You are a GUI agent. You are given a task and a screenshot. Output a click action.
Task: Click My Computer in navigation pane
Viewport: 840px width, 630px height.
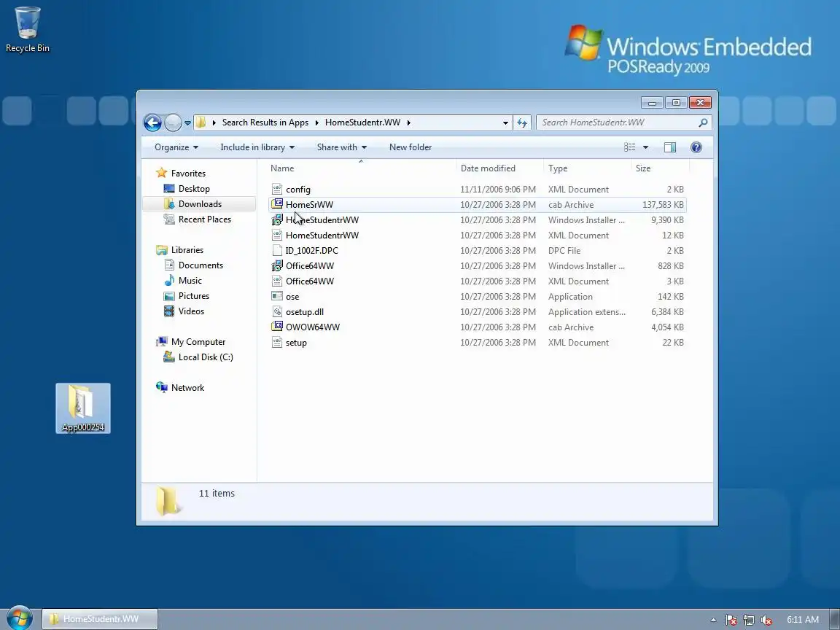(x=198, y=342)
